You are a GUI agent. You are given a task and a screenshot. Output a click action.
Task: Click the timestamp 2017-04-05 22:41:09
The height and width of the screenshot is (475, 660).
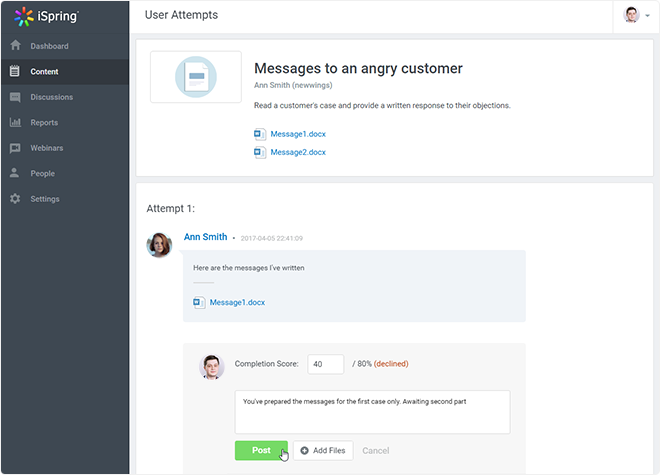click(271, 238)
